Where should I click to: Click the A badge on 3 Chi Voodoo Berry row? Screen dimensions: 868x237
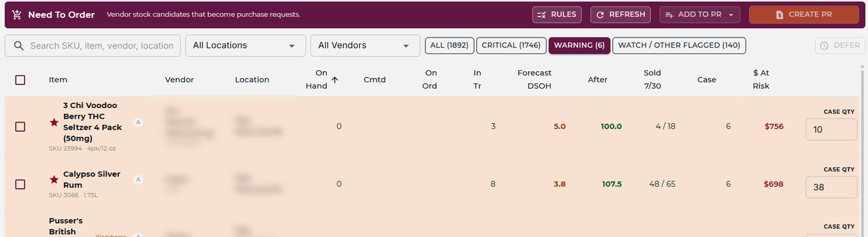coord(138,122)
